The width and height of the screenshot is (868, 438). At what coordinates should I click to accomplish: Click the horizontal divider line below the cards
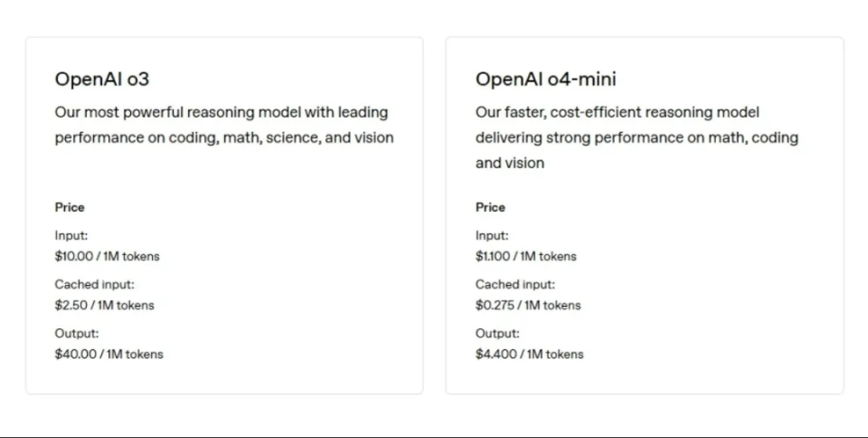click(x=434, y=436)
